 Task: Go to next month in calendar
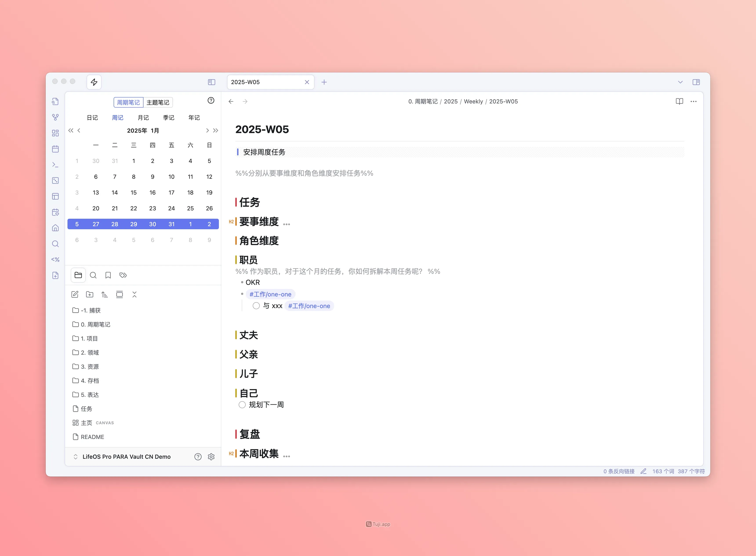(x=207, y=131)
